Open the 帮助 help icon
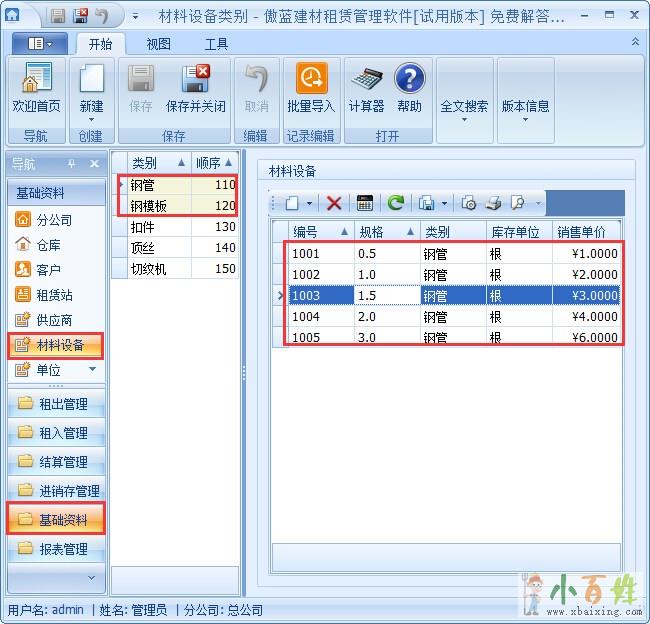The width and height of the screenshot is (650, 624). [x=409, y=87]
